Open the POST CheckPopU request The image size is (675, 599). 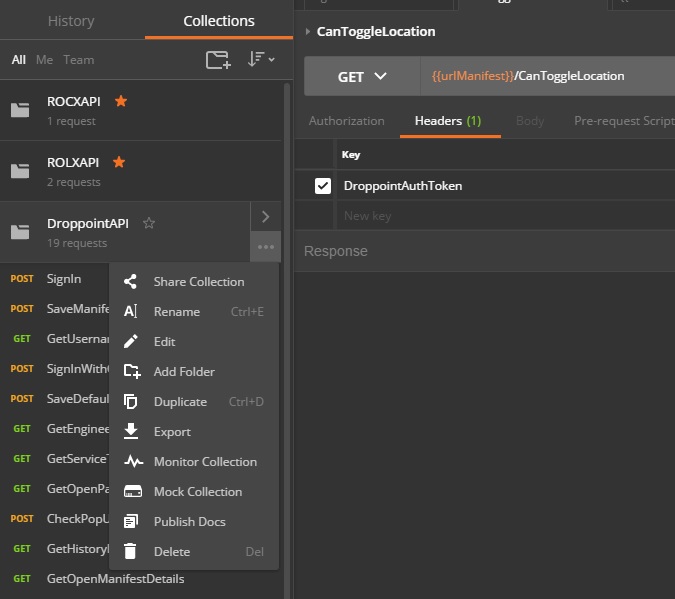click(x=55, y=519)
